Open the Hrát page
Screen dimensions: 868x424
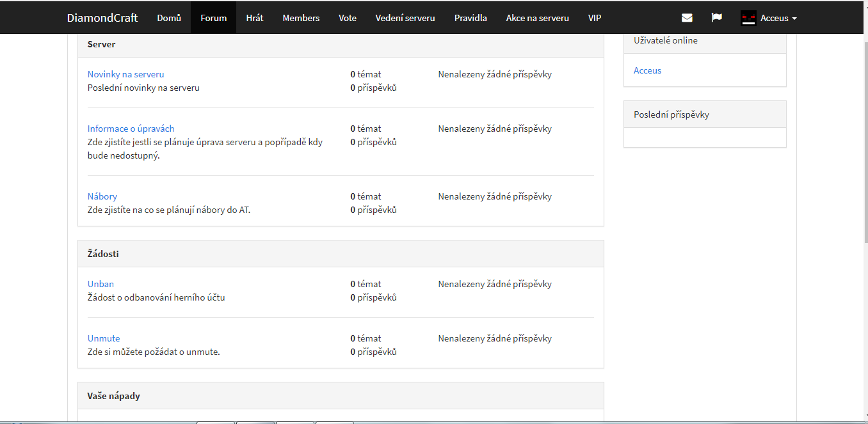[255, 18]
